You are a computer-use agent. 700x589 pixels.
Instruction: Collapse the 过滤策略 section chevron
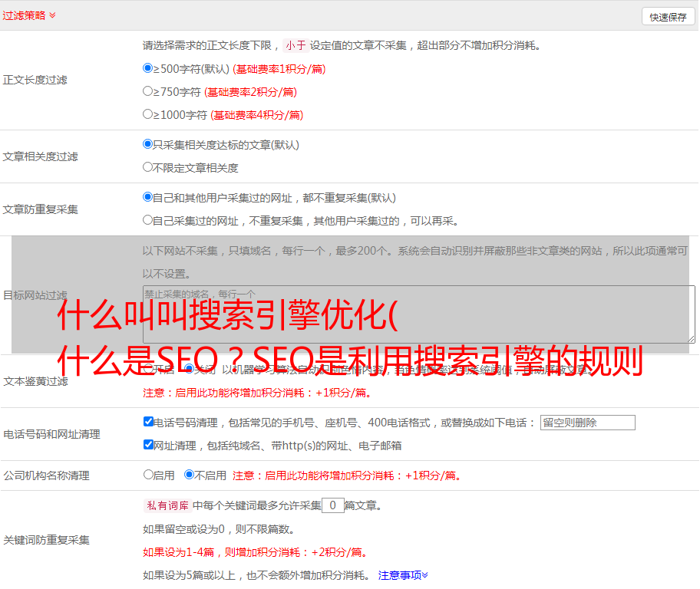click(52, 15)
